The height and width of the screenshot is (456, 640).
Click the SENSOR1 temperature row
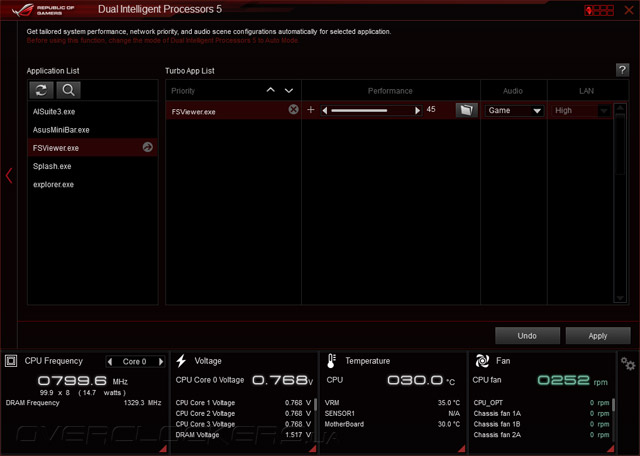[392, 413]
